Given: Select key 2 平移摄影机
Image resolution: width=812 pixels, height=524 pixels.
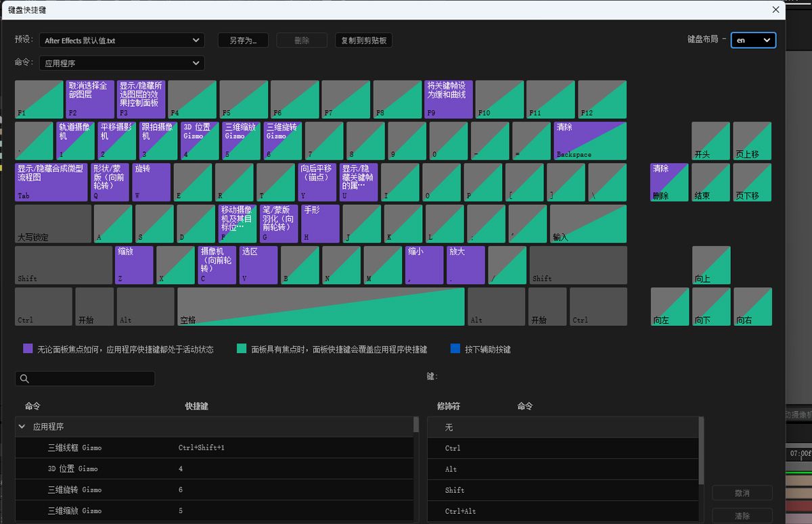Looking at the screenshot, I should point(117,141).
